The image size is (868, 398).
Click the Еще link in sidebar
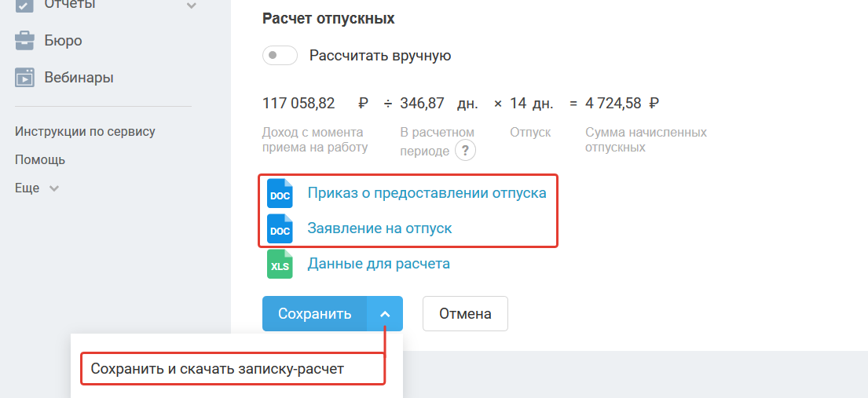pyautogui.click(x=27, y=188)
